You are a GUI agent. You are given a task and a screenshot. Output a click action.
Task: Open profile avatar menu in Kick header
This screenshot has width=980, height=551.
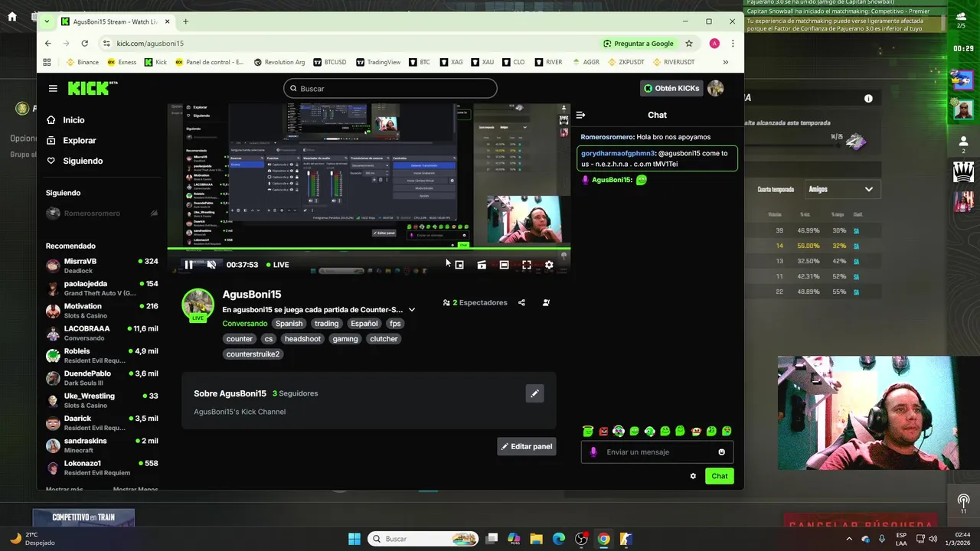coord(716,88)
